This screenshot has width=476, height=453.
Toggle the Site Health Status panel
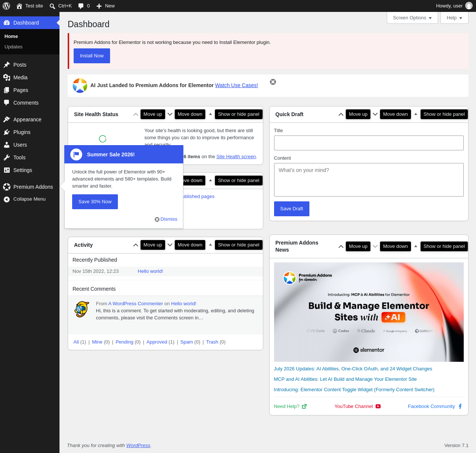coord(210,114)
